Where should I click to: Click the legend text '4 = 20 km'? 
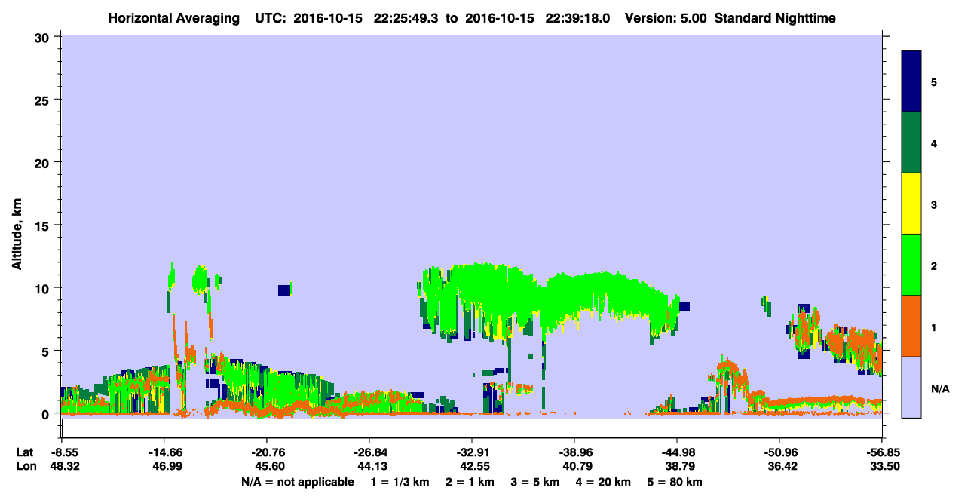[604, 482]
